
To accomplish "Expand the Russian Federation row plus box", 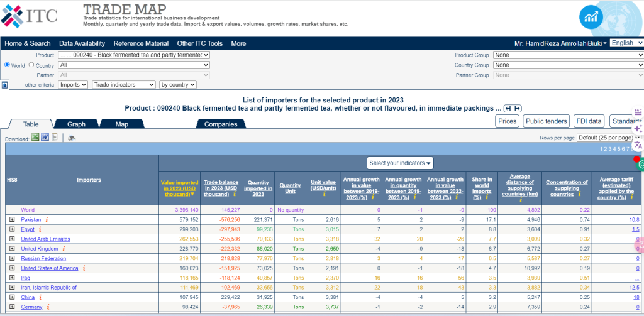I will 12,258.
